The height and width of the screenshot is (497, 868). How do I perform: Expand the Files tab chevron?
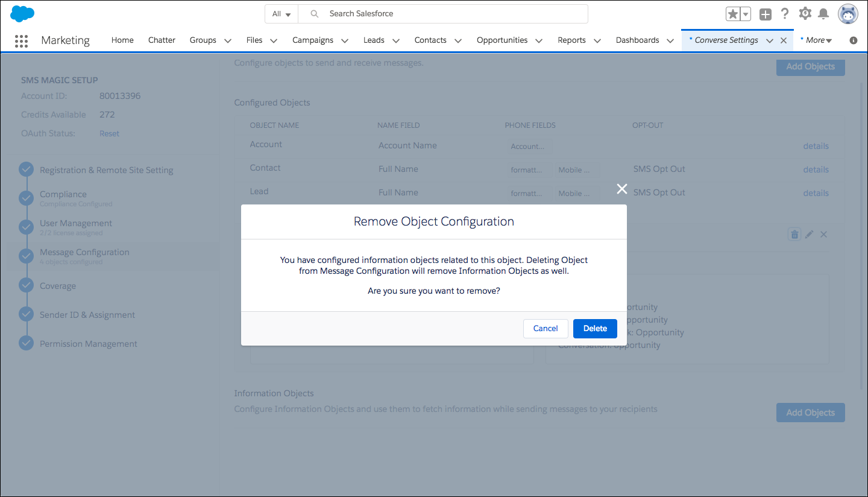pyautogui.click(x=274, y=41)
